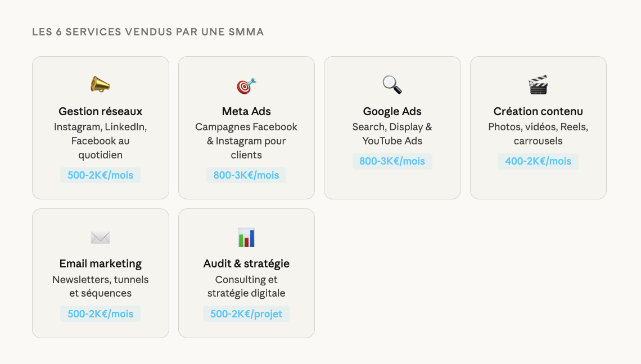Click the bar chart icon for Audit & stratégie
Image resolution: width=641 pixels, height=364 pixels.
tap(246, 238)
